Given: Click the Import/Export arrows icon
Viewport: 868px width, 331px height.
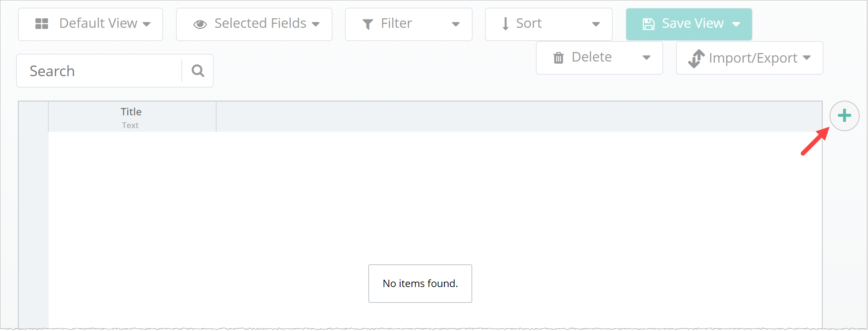Looking at the screenshot, I should click(x=696, y=59).
